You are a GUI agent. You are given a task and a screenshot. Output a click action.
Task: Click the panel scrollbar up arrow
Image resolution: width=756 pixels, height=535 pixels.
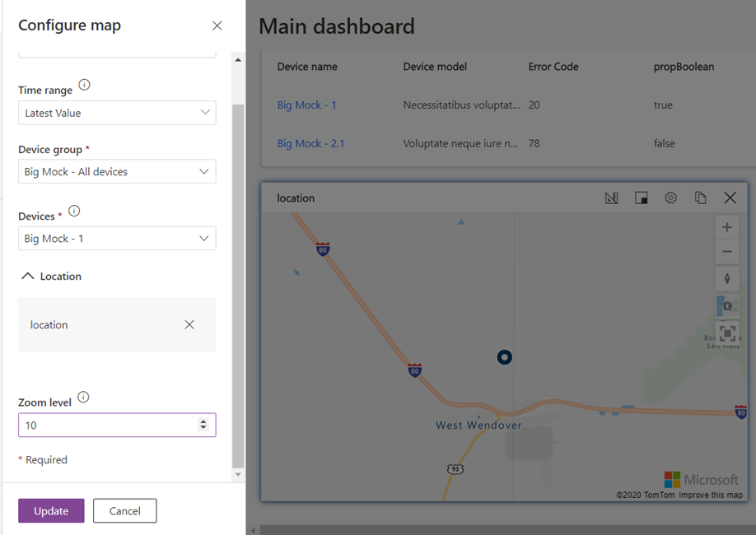pos(238,60)
